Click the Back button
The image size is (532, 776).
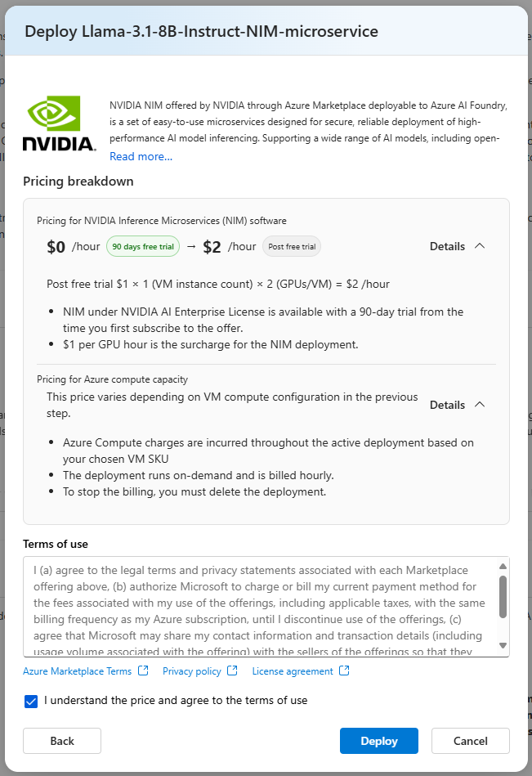pyautogui.click(x=61, y=741)
